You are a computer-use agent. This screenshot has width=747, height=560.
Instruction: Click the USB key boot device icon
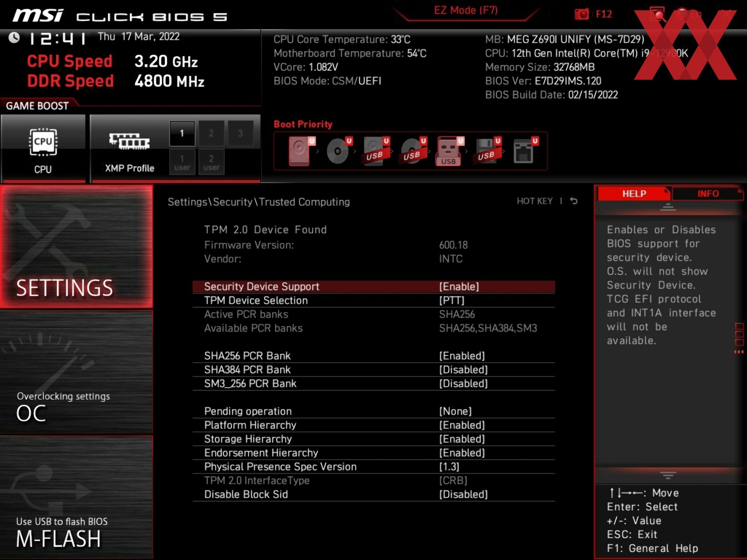[450, 151]
